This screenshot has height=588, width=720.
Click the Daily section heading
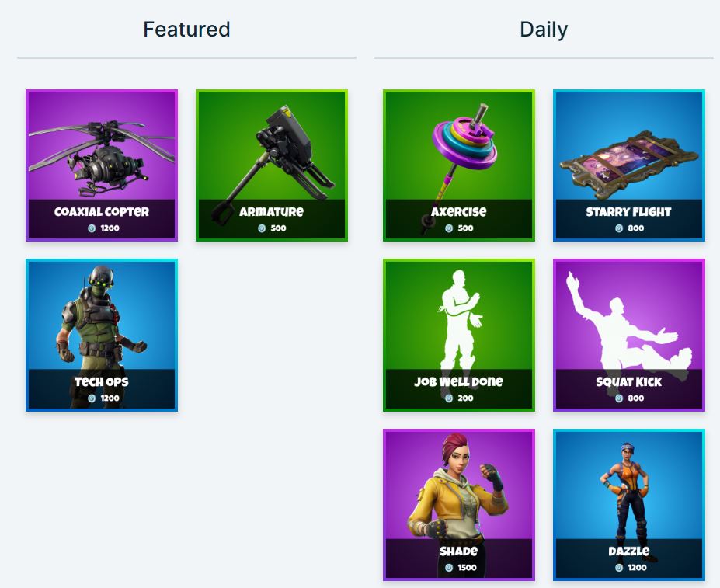(544, 30)
